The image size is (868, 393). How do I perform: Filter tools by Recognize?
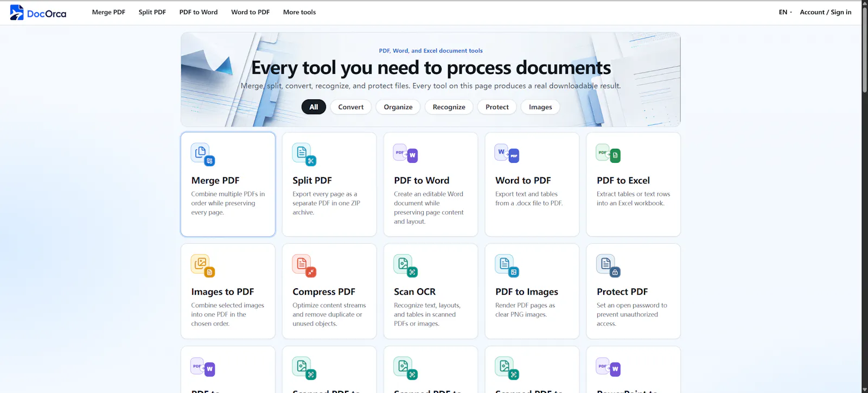(449, 107)
